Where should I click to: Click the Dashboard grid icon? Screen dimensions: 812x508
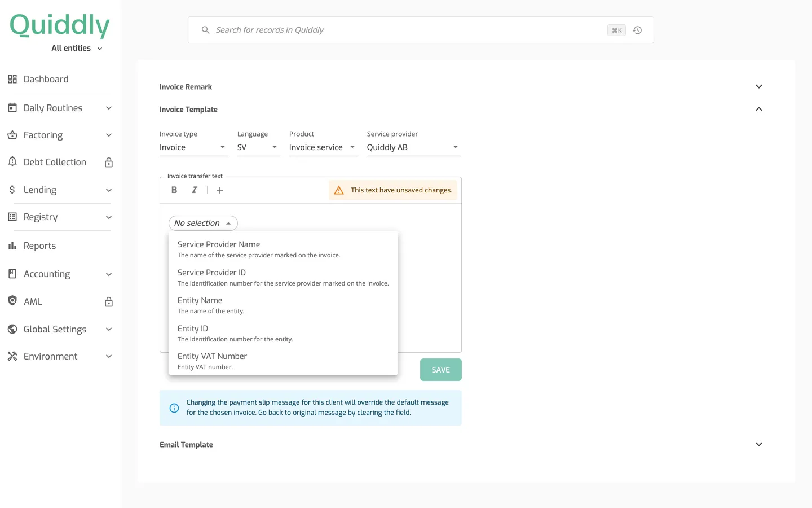[x=12, y=79]
